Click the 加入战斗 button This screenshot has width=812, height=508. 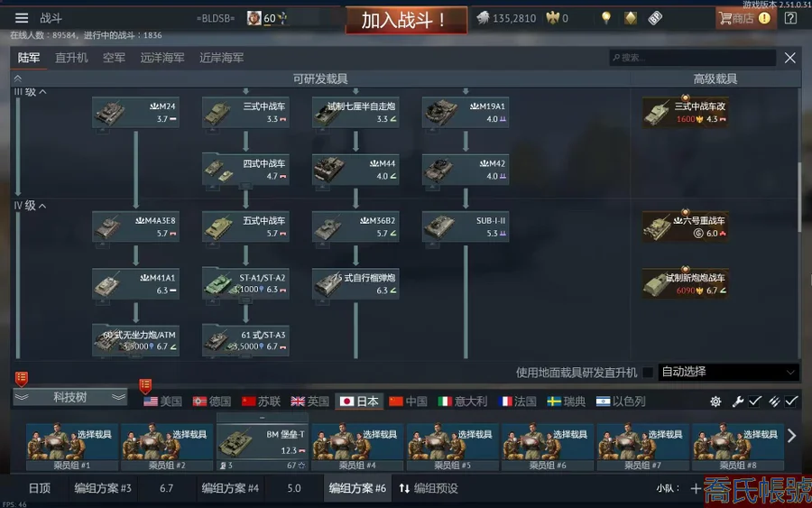[406, 20]
